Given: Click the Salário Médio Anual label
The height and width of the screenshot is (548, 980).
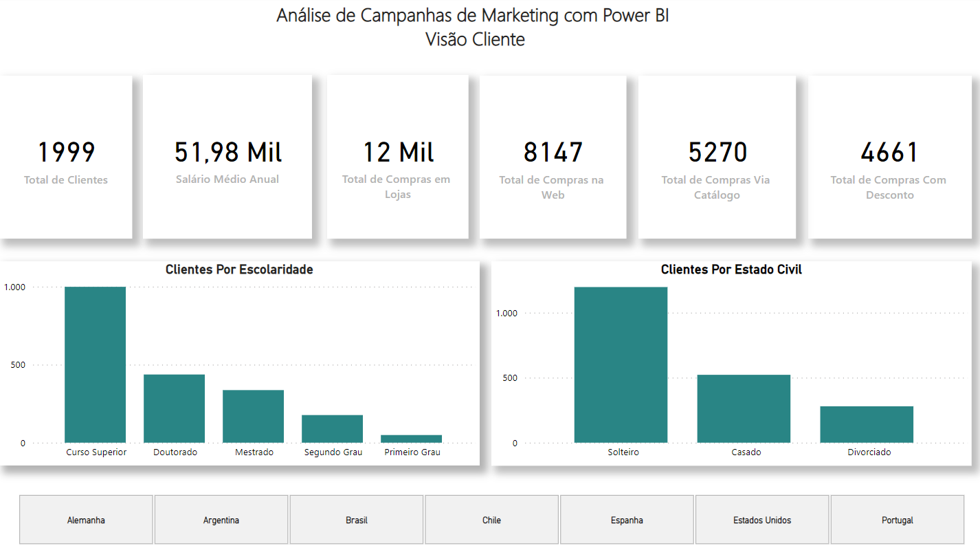Looking at the screenshot, I should (x=227, y=179).
